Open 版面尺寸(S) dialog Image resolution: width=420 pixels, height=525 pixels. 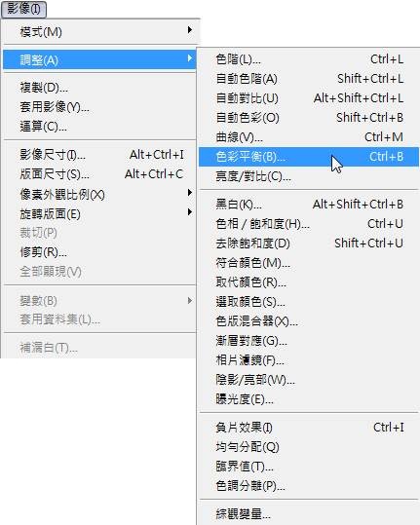(x=99, y=174)
